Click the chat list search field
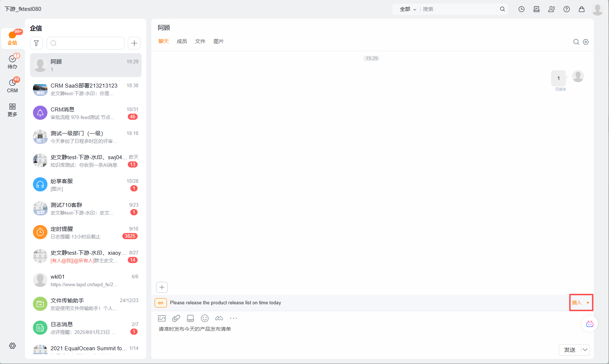The image size is (609, 364). pyautogui.click(x=86, y=43)
